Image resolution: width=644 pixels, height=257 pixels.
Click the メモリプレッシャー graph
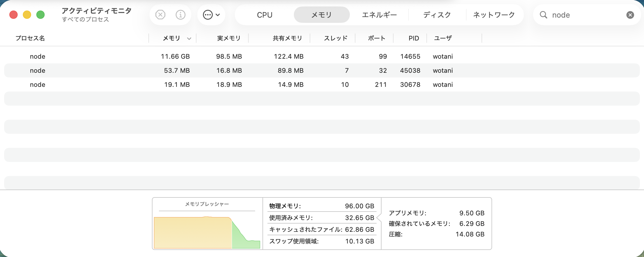207,232
